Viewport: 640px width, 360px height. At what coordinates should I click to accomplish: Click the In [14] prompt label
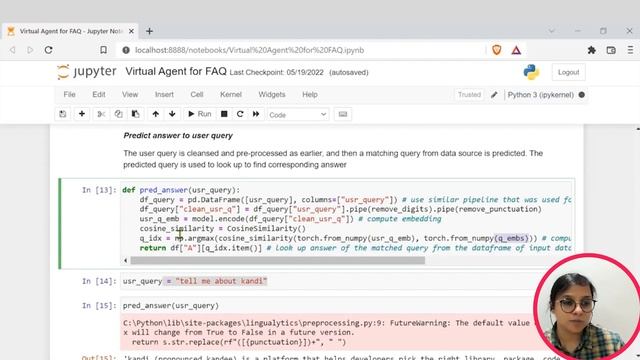pos(99,281)
